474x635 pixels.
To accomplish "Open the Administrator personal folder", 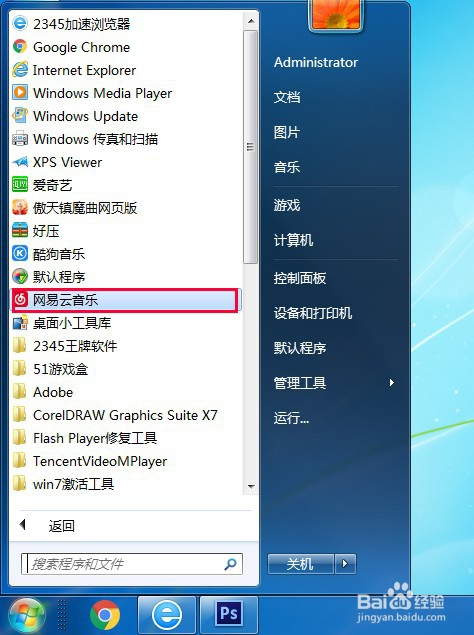I will coord(316,62).
